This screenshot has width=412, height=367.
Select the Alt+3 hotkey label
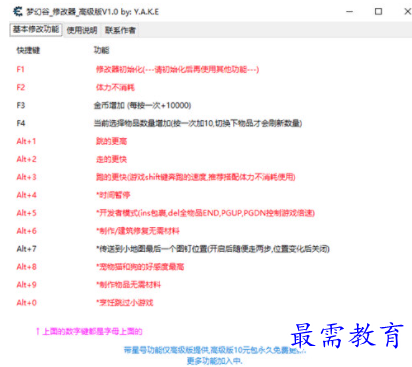tap(26, 177)
